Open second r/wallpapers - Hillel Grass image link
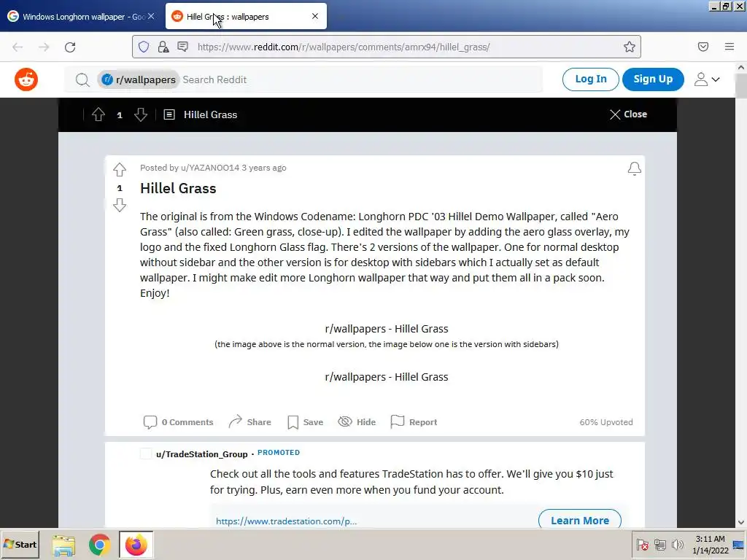Viewport: 747px width, 560px height. [x=387, y=377]
